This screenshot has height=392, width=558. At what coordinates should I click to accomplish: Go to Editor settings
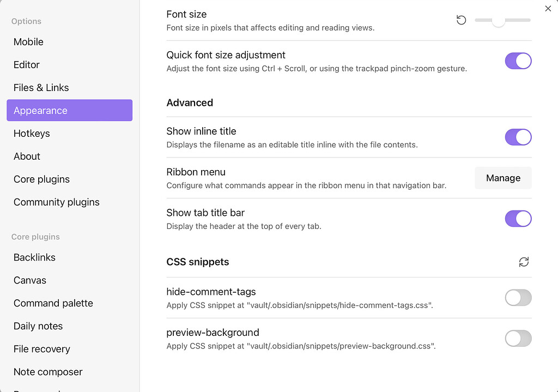[27, 65]
